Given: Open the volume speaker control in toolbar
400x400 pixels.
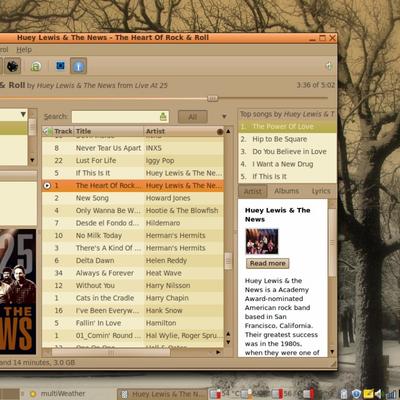Looking at the screenshot, I should coord(329,66).
